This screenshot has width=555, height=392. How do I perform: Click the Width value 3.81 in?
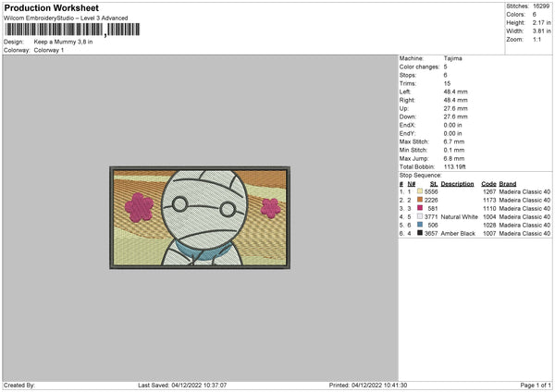541,31
